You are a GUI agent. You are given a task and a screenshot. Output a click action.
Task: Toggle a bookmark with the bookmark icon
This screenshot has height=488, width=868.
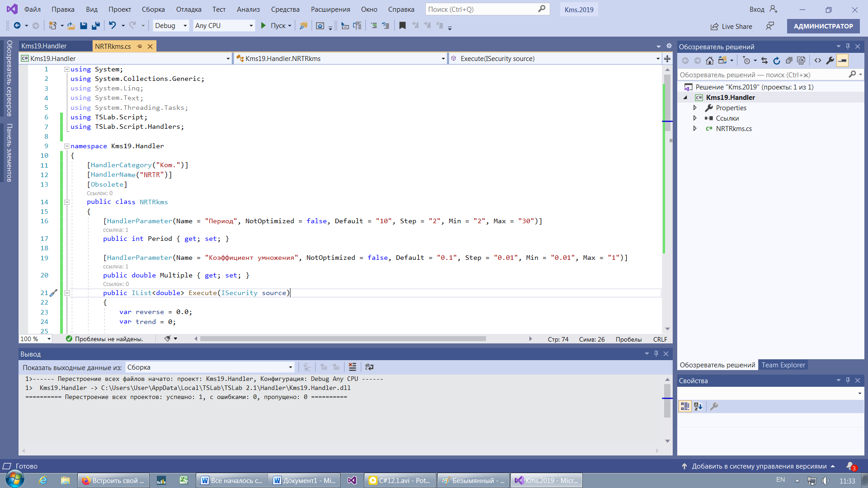point(402,26)
